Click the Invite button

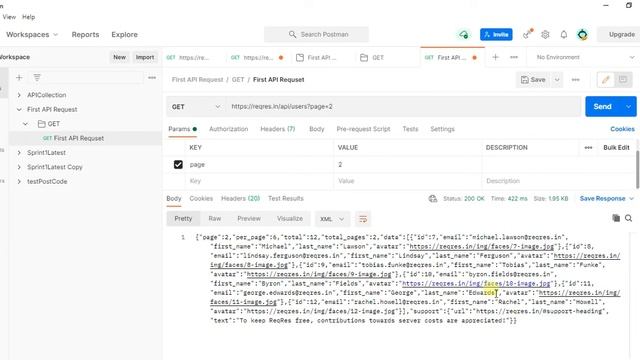(496, 35)
